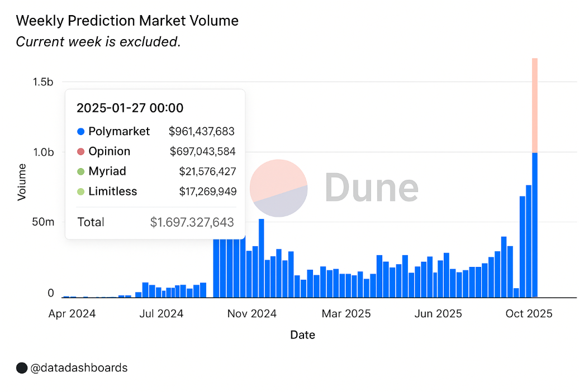The image size is (579, 392).
Task: Click the Opinion label in tooltip
Action: tap(109, 152)
